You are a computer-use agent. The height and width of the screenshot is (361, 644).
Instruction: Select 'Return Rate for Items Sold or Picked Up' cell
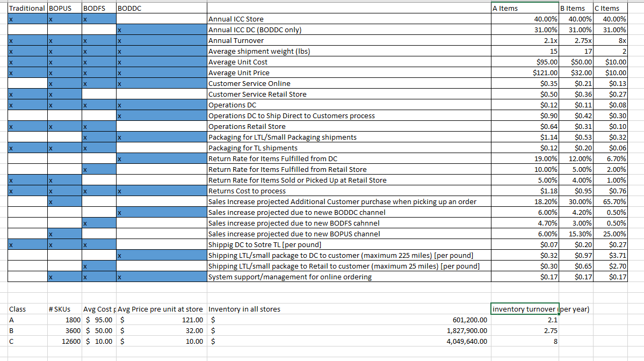pos(349,180)
